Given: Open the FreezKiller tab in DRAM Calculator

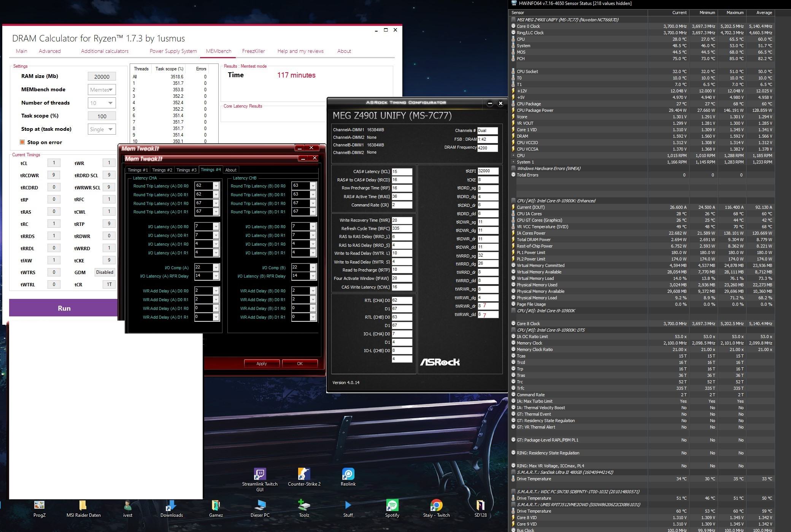Looking at the screenshot, I should (x=253, y=51).
